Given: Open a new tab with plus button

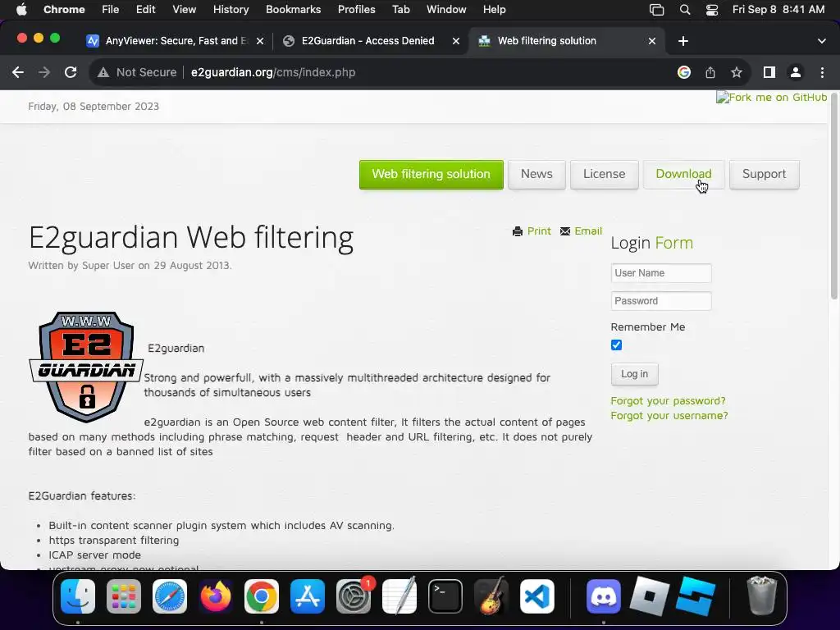Looking at the screenshot, I should pos(683,41).
